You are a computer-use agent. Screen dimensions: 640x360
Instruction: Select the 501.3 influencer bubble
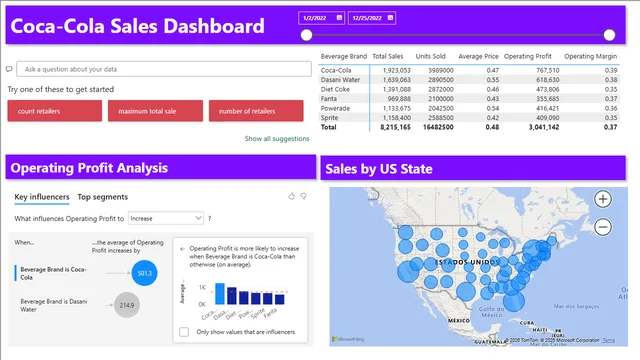[144, 273]
